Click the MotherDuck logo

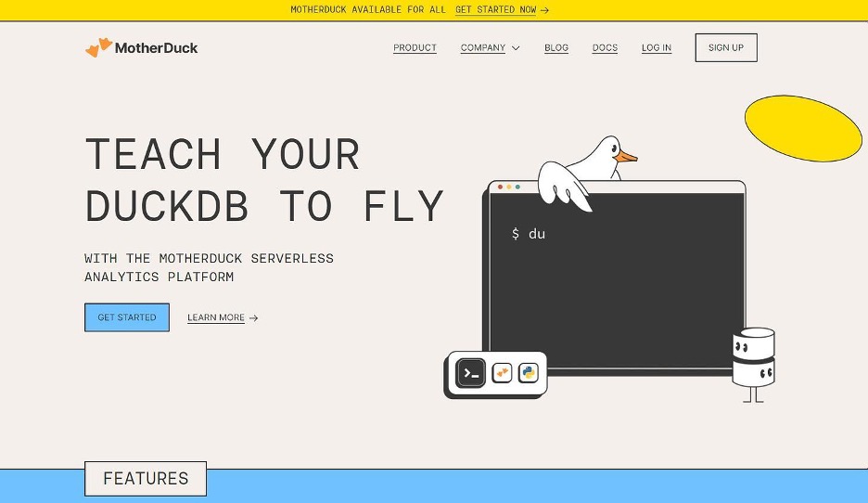[141, 47]
